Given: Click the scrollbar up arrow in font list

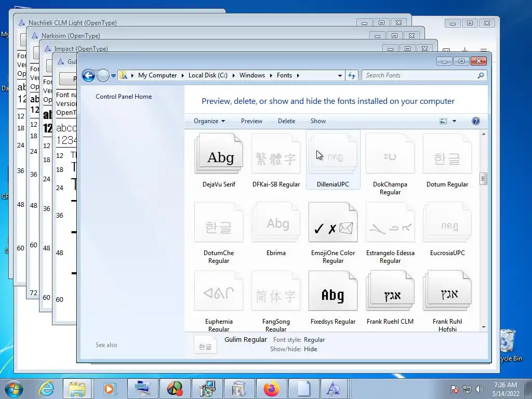Looking at the screenshot, I should pos(484,135).
